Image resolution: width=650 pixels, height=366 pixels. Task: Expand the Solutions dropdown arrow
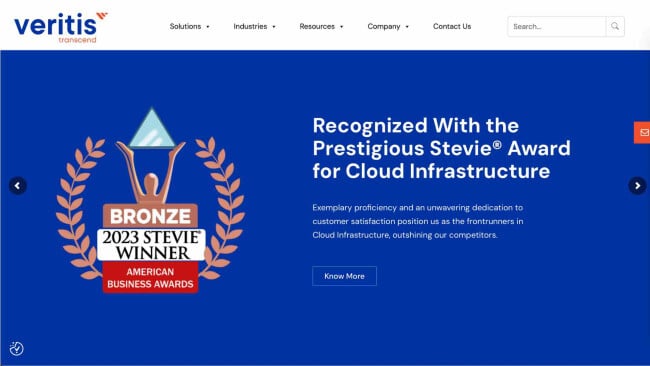208,27
